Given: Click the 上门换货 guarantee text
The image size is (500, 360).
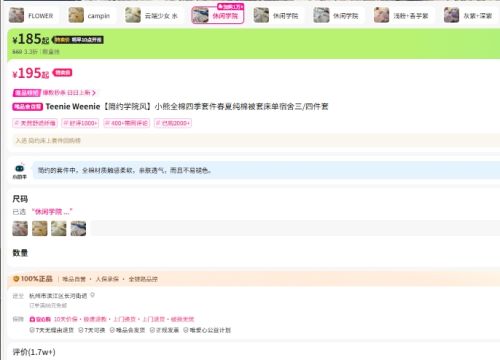Looking at the screenshot, I should tap(124, 319).
